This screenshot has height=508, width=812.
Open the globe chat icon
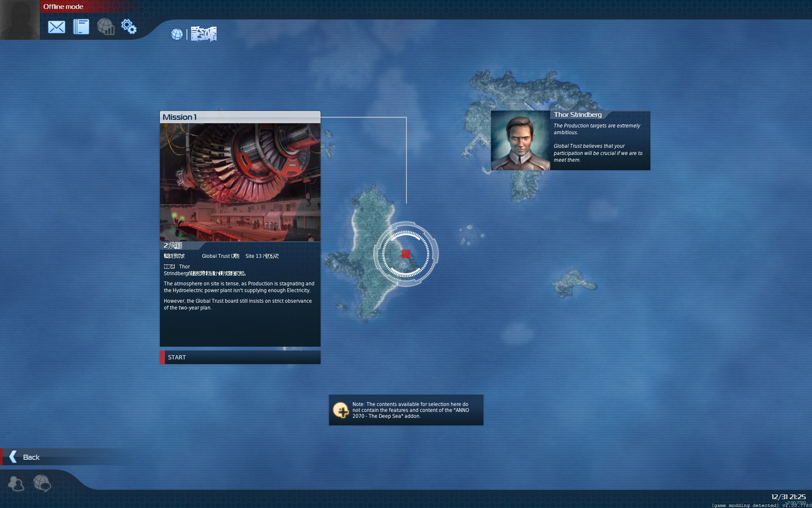42,483
